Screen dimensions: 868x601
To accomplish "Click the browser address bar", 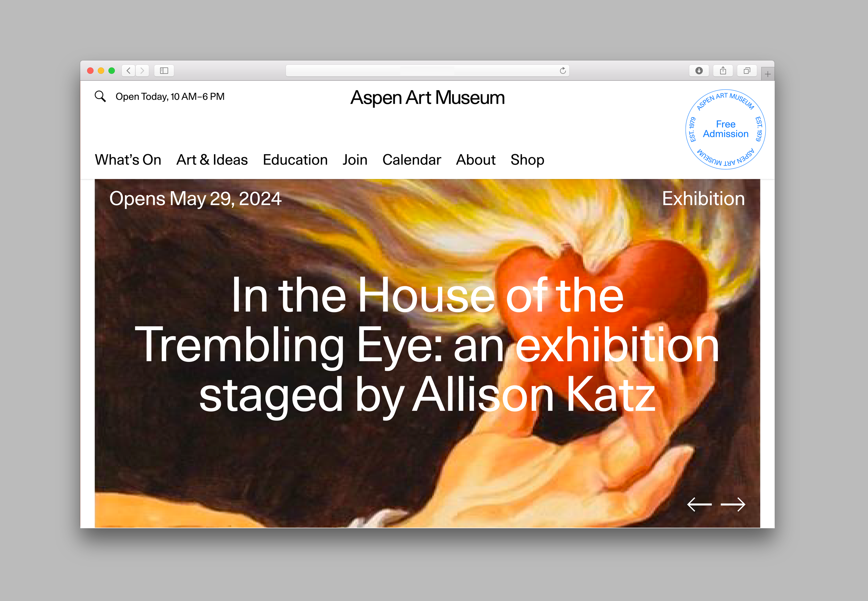I will point(421,70).
